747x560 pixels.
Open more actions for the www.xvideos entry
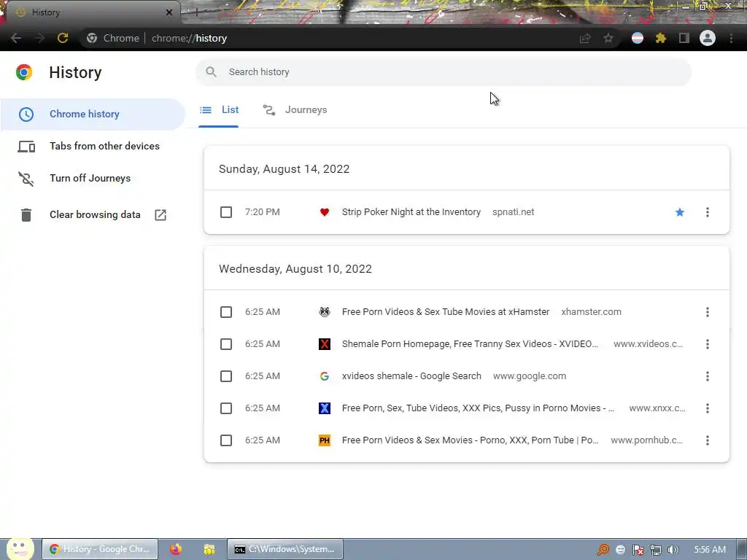click(708, 344)
